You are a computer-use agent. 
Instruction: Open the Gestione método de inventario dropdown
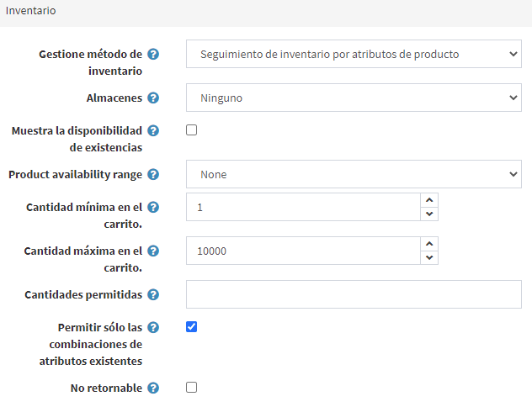click(354, 54)
